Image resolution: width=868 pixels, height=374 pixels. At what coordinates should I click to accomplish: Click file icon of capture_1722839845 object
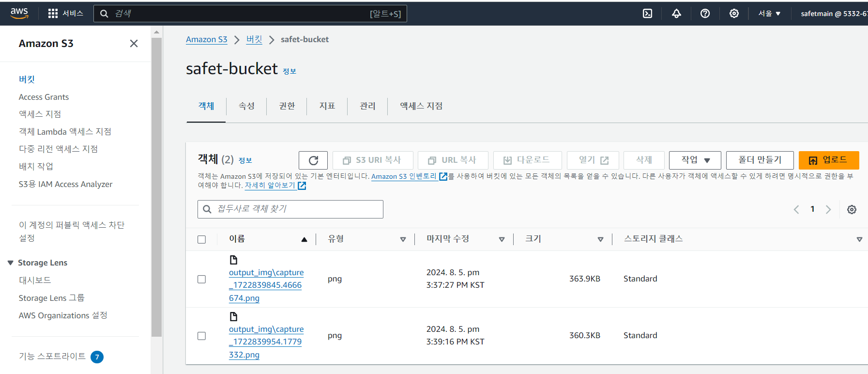233,260
